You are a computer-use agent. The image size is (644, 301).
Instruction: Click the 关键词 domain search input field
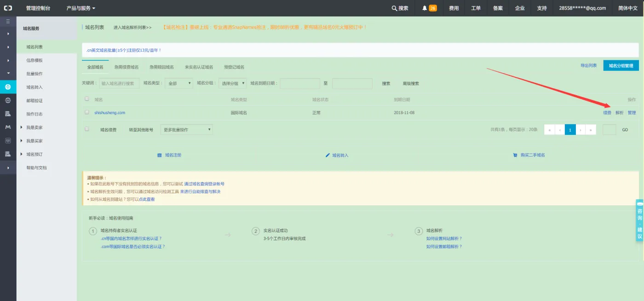[120, 83]
